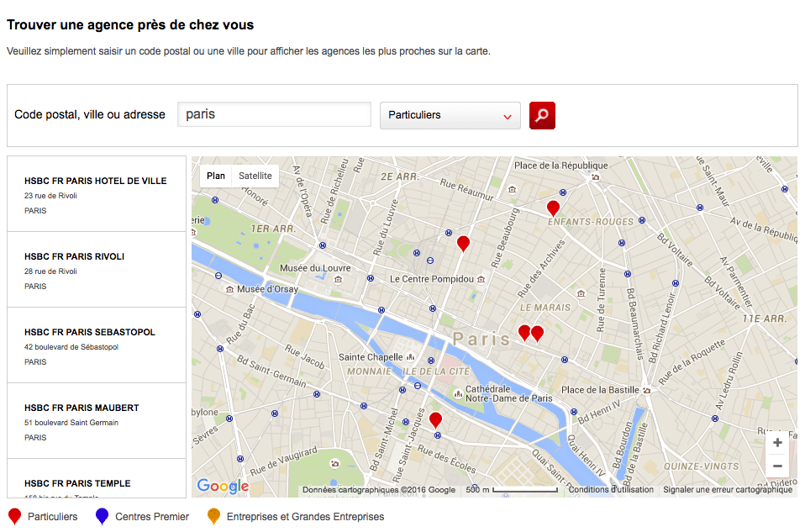Viewport: 805px width, 532px height.
Task: Click Signaler une erreur cartographique link
Action: tap(728, 490)
